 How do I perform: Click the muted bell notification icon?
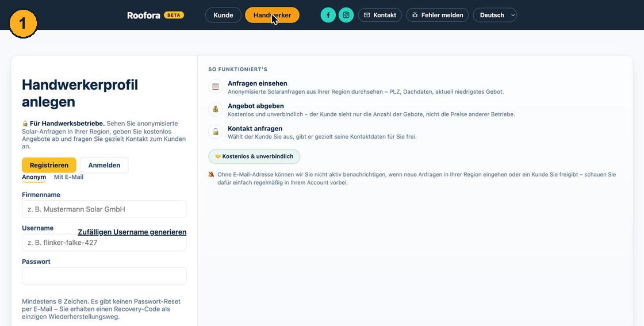click(x=211, y=174)
